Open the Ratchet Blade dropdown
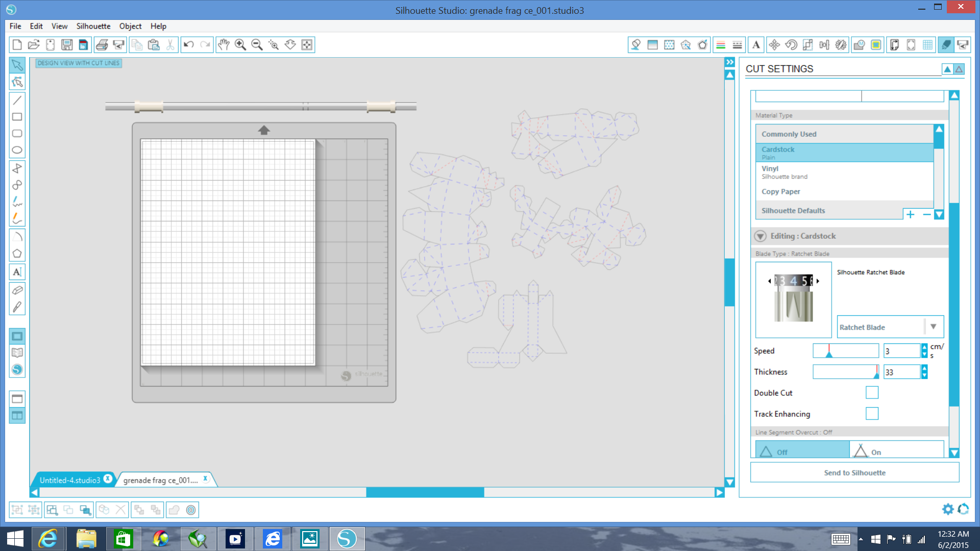The height and width of the screenshot is (551, 980). pyautogui.click(x=890, y=327)
